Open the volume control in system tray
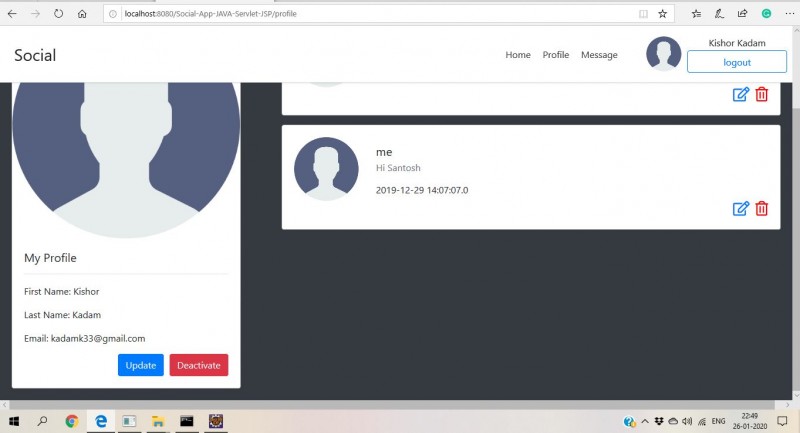The width and height of the screenshot is (800, 433). click(687, 421)
